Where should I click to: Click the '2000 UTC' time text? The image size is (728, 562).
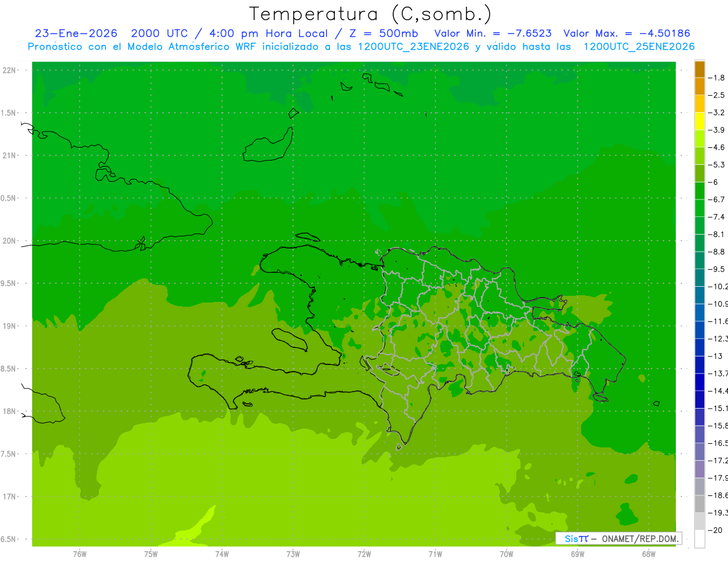(x=160, y=33)
